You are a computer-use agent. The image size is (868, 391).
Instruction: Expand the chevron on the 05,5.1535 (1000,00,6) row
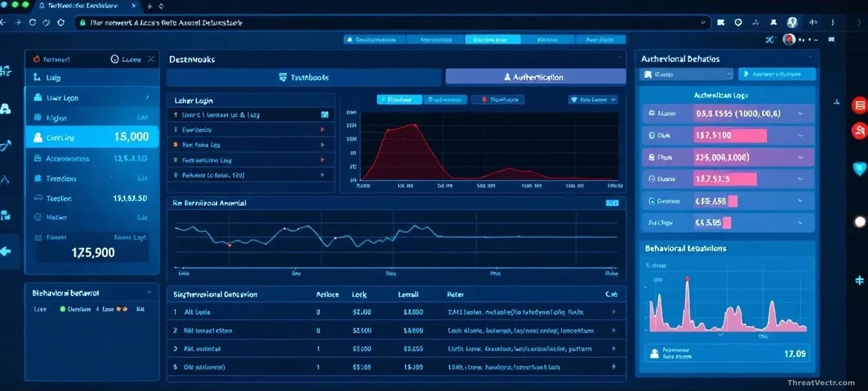801,114
